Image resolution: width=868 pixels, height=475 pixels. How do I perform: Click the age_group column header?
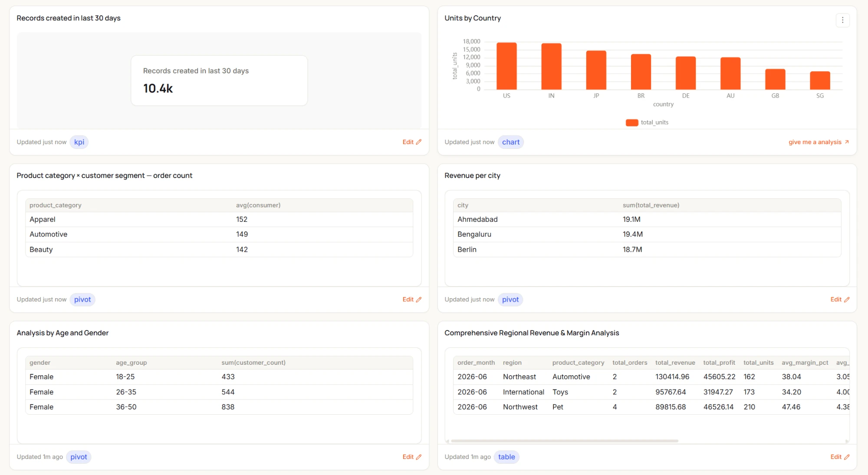[x=132, y=363]
